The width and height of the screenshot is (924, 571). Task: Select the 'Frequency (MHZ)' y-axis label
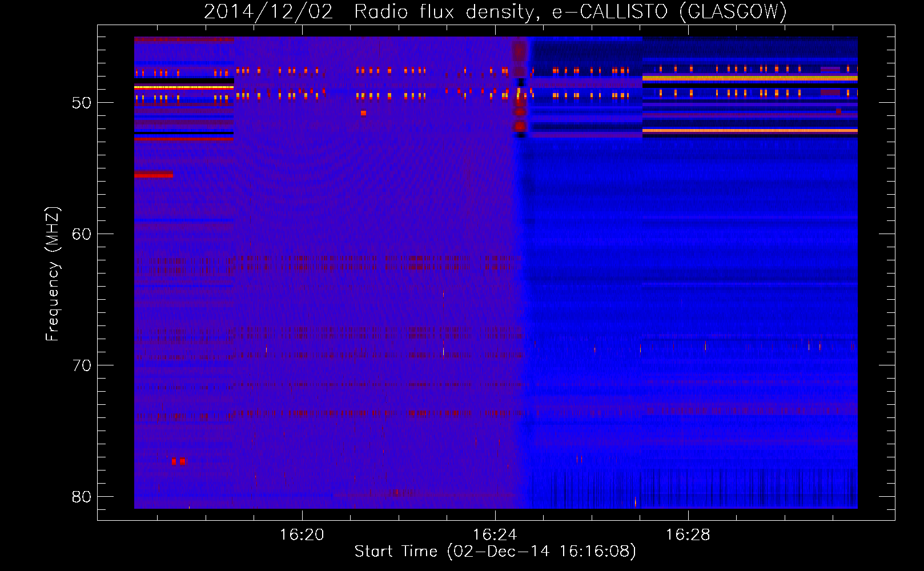coord(53,274)
